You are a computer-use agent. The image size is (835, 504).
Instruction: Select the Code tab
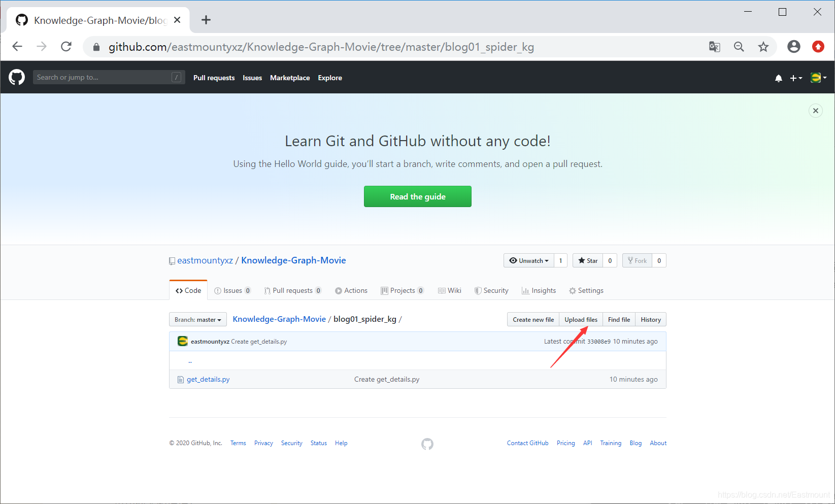pyautogui.click(x=188, y=290)
